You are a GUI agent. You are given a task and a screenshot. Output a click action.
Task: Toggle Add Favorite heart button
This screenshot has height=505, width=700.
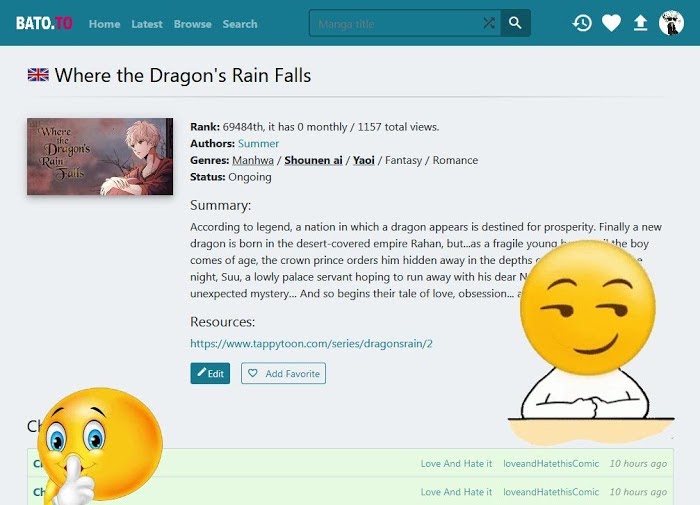[283, 373]
